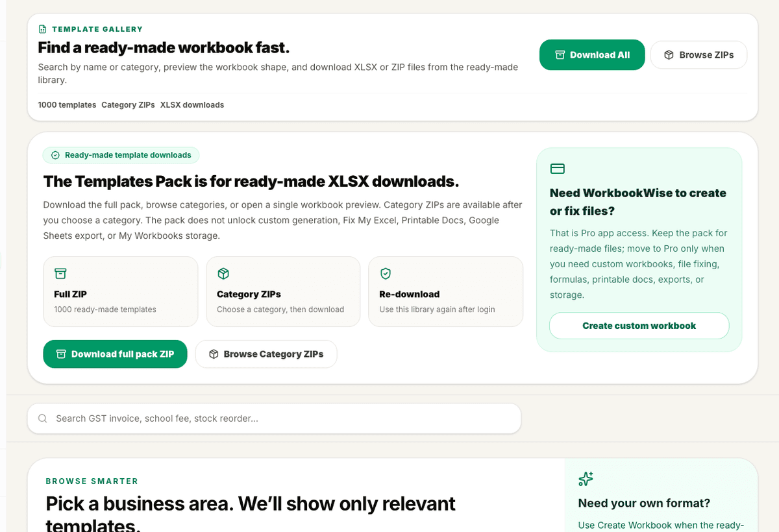Viewport: 779px width, 532px height.
Task: Click the archive icon inside Download All button
Action: (x=560, y=55)
